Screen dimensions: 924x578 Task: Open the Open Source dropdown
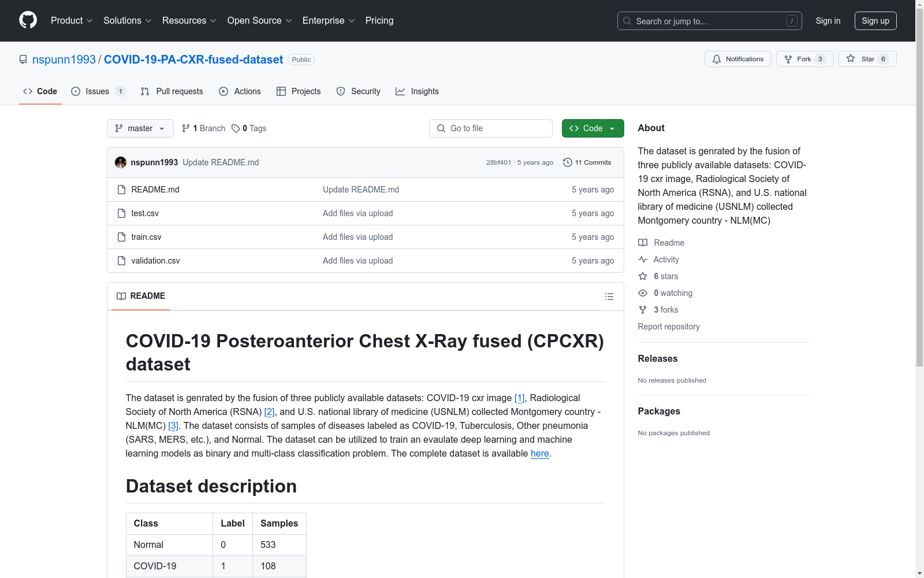260,21
